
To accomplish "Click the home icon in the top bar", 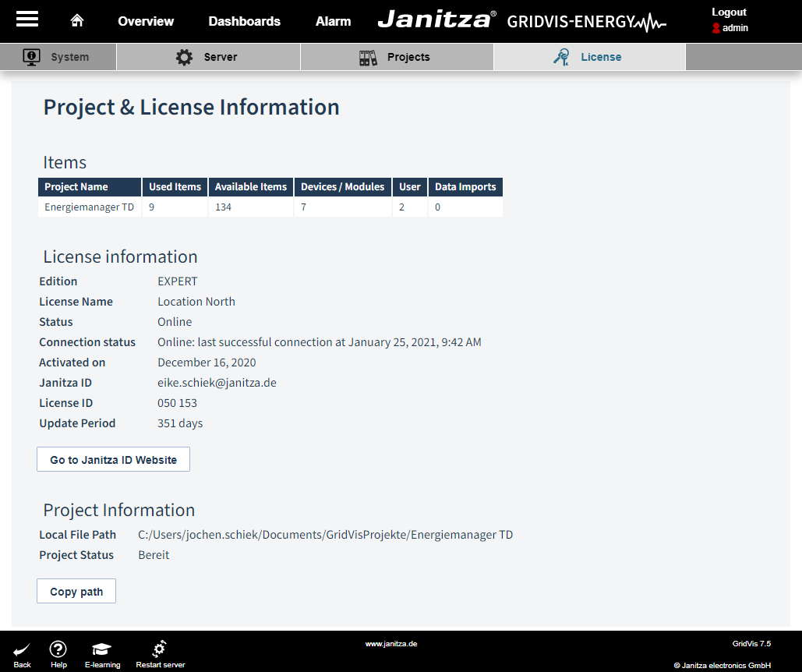I will 76,21.
